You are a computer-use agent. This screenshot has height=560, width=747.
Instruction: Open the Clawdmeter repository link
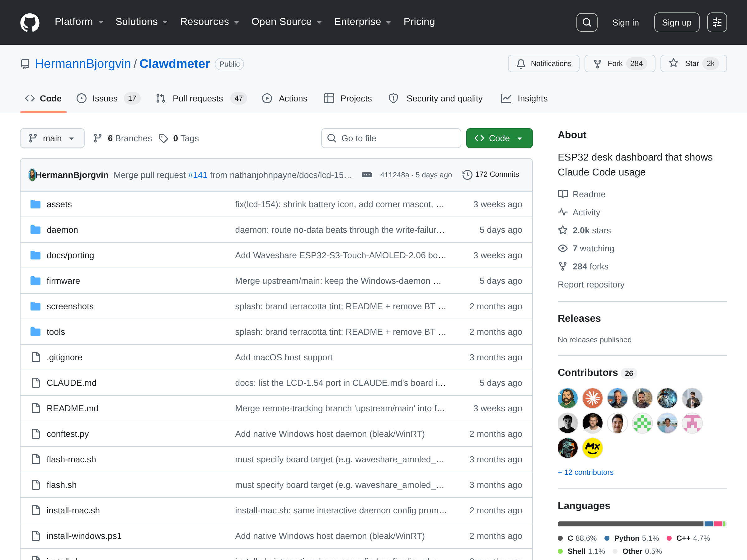pyautogui.click(x=175, y=63)
